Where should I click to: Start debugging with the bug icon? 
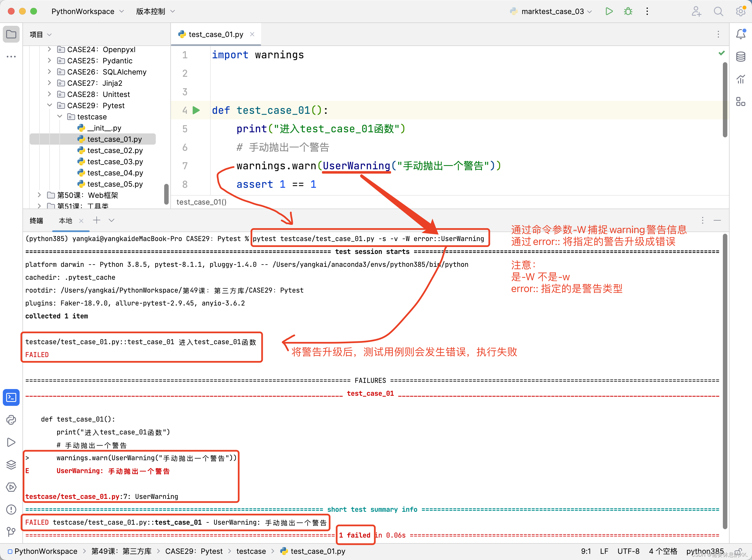[628, 11]
